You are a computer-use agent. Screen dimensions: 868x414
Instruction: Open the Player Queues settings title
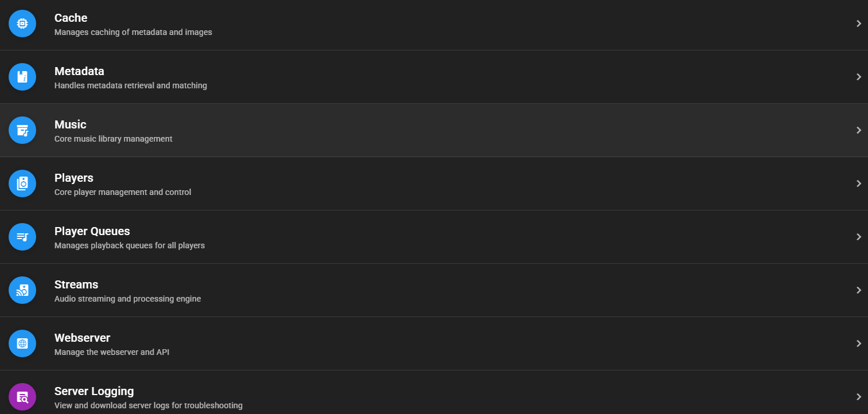pyautogui.click(x=92, y=231)
